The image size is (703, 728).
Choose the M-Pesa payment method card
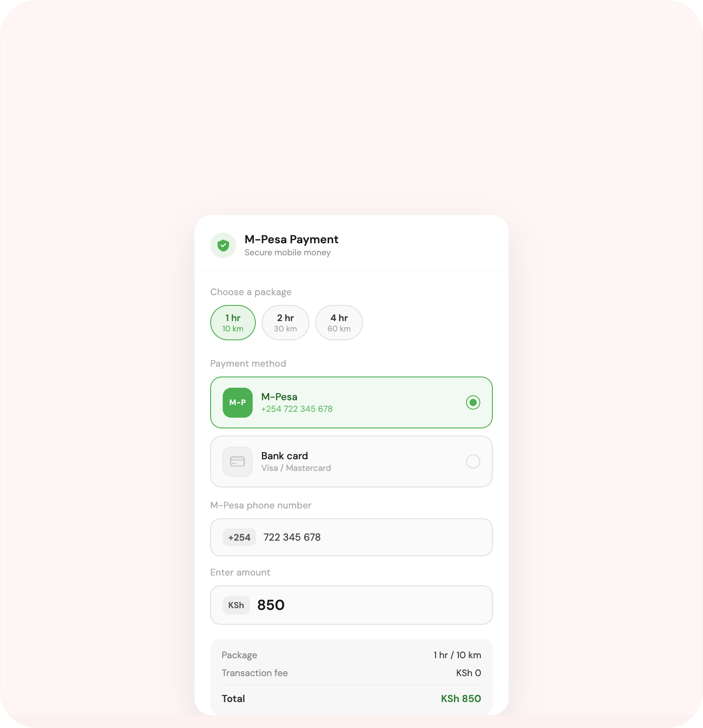click(351, 402)
